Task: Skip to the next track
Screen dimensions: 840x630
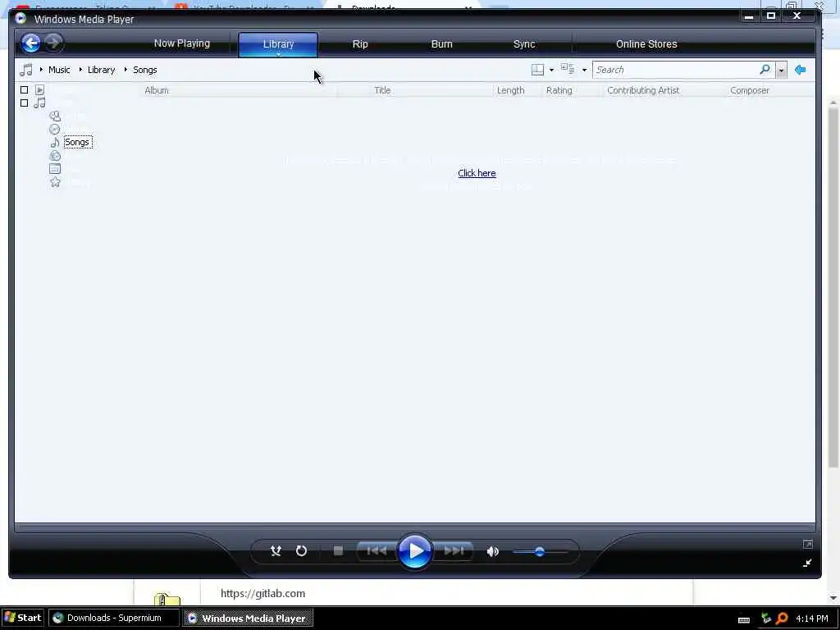Action: point(453,550)
